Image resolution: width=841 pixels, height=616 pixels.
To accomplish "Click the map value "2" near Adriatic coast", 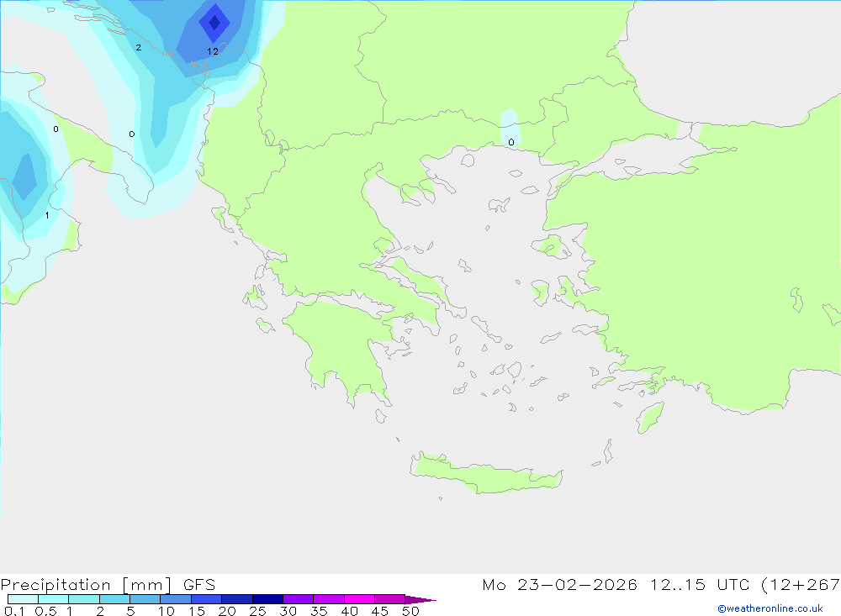I will (x=139, y=48).
